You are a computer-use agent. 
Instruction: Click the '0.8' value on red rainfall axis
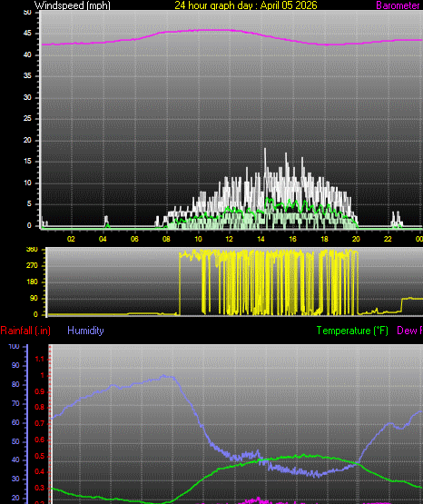tap(40, 408)
